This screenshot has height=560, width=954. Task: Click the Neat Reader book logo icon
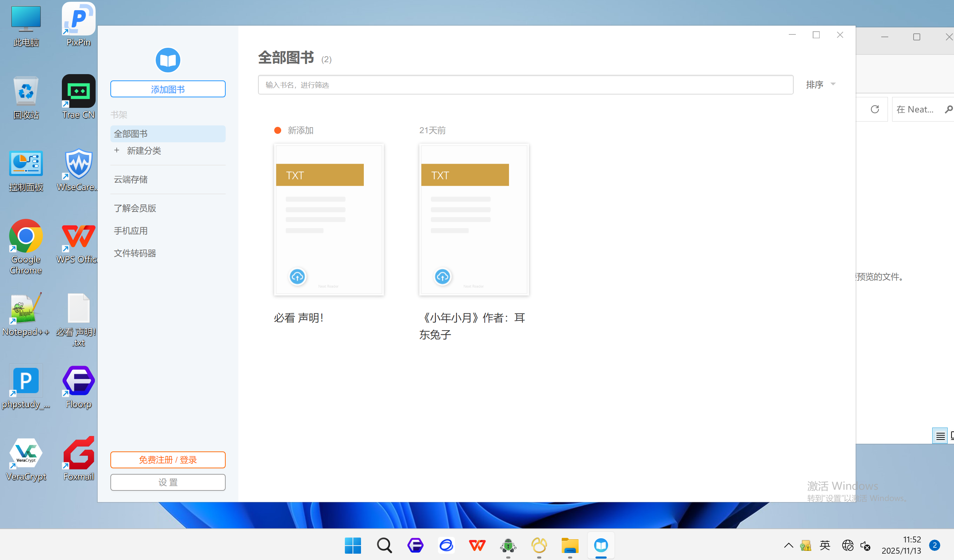[168, 60]
